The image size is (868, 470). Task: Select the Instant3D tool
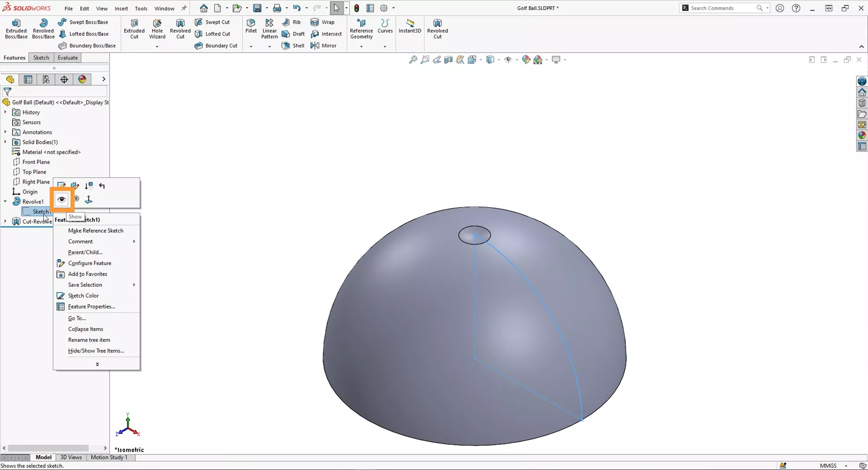[410, 28]
